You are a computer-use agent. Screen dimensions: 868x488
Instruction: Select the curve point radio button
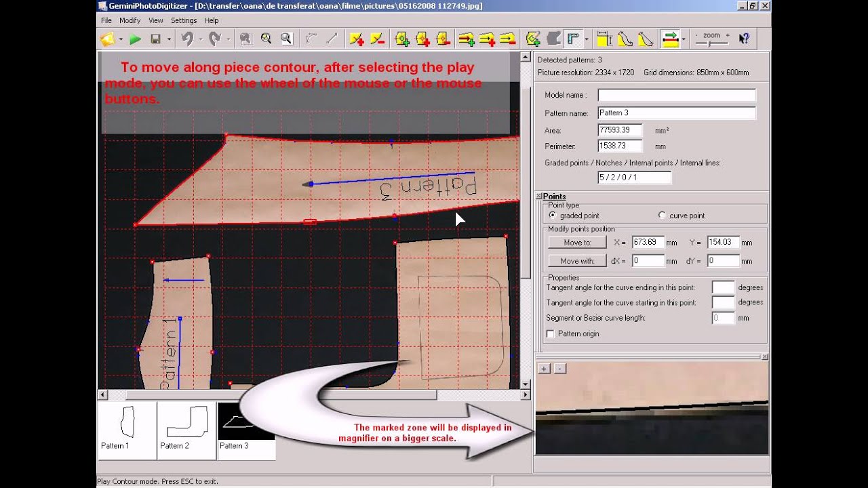pyautogui.click(x=662, y=216)
